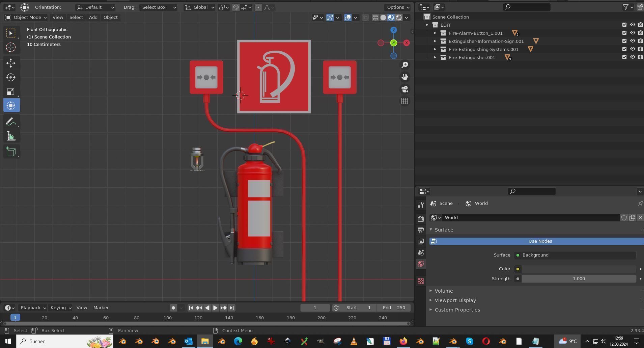Select the Measure tool
The height and width of the screenshot is (348, 644).
[x=11, y=136]
